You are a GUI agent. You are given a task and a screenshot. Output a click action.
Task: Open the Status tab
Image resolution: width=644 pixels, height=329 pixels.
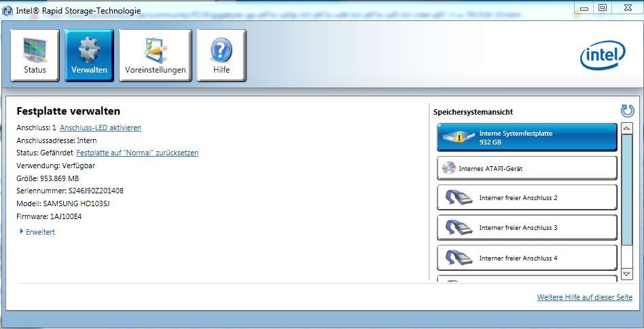pos(35,56)
